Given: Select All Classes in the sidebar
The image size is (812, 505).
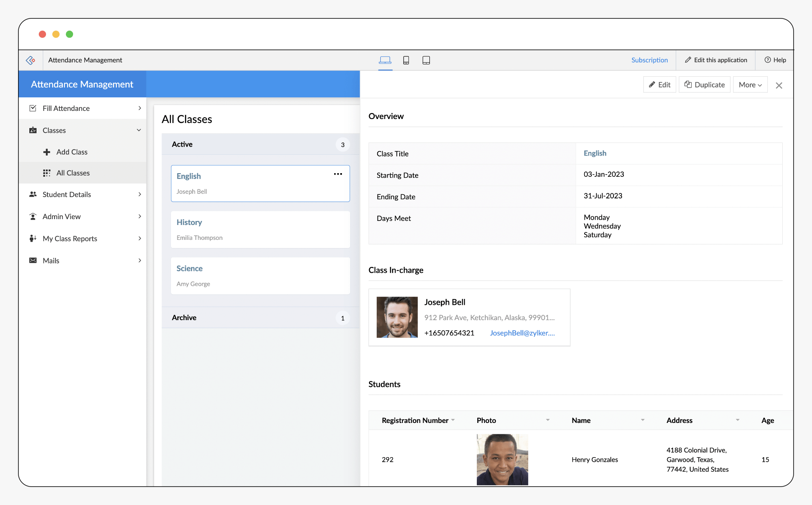Looking at the screenshot, I should pyautogui.click(x=73, y=173).
